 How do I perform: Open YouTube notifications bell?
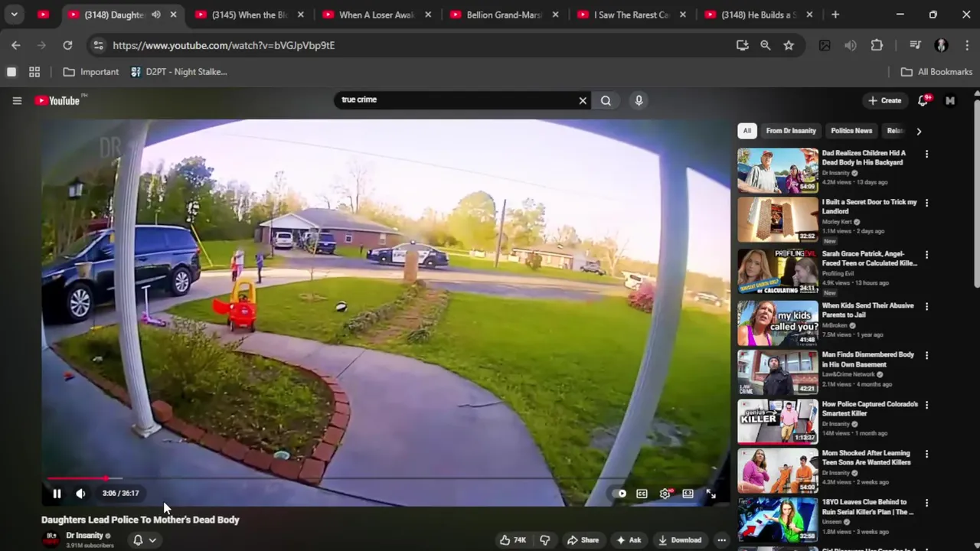pos(923,100)
